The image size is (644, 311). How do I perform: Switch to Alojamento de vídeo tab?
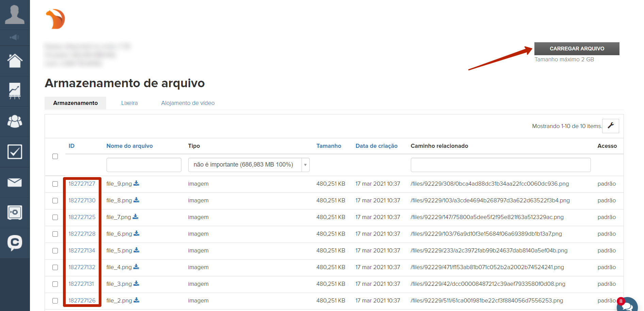pos(188,103)
